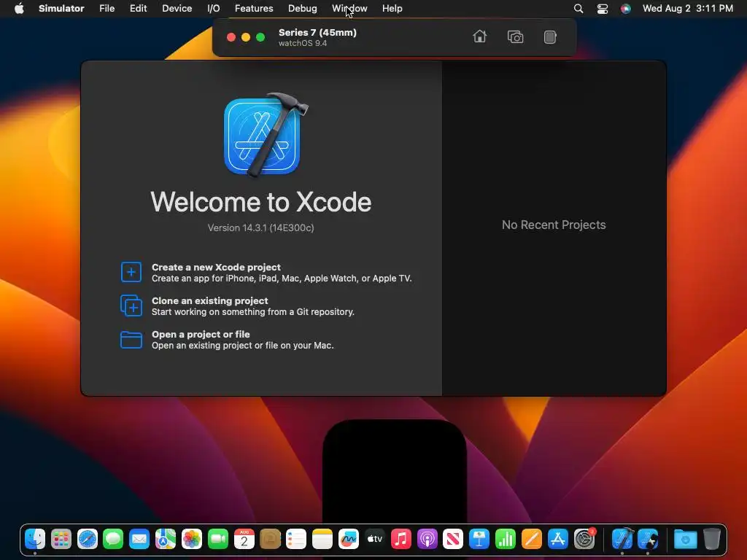747x560 pixels.
Task: Open News from the Dock
Action: pyautogui.click(x=453, y=539)
